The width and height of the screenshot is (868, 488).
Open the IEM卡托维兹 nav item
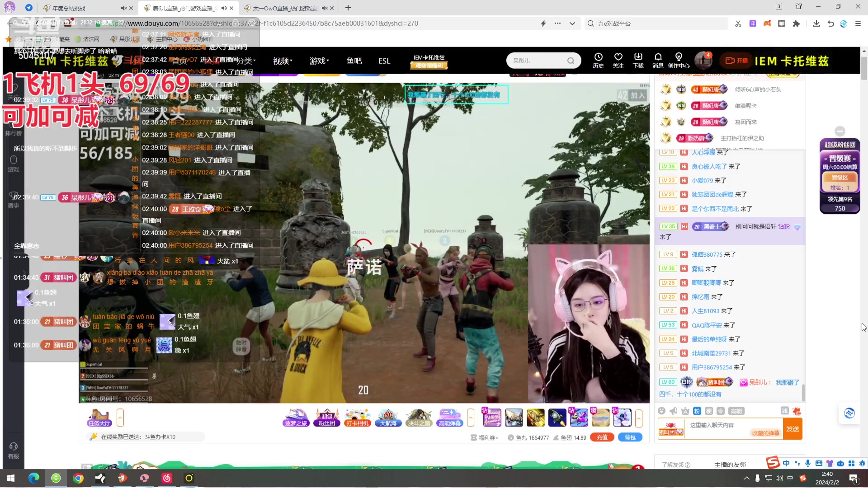tap(429, 61)
